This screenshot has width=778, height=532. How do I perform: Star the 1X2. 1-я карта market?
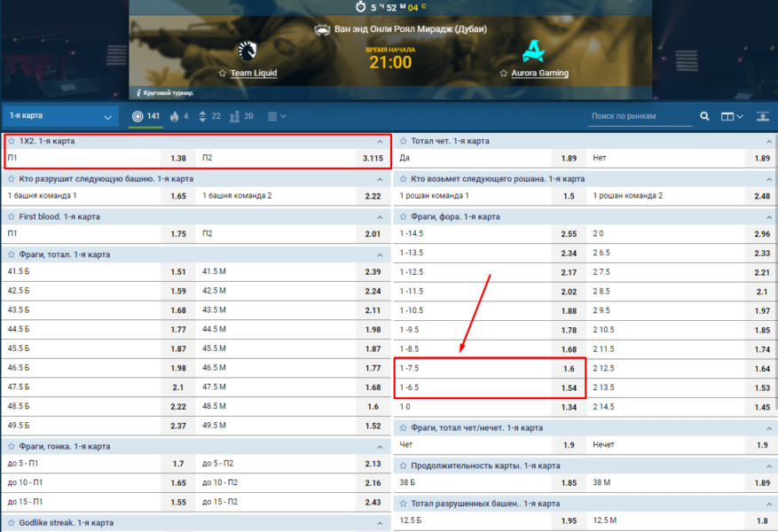pyautogui.click(x=12, y=141)
